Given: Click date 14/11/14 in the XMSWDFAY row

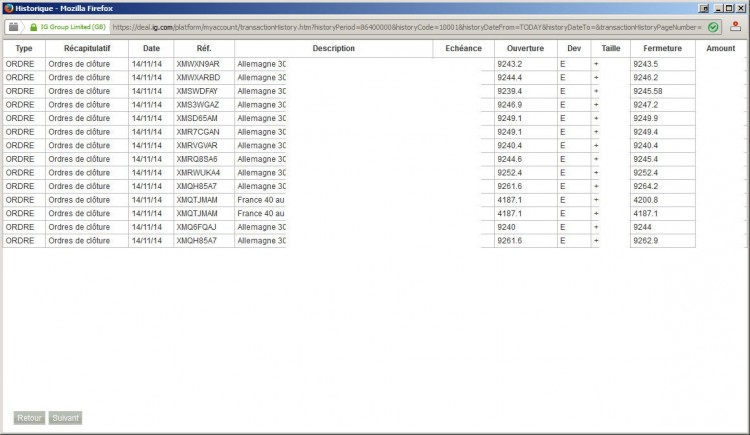Looking at the screenshot, I should click(147, 91).
